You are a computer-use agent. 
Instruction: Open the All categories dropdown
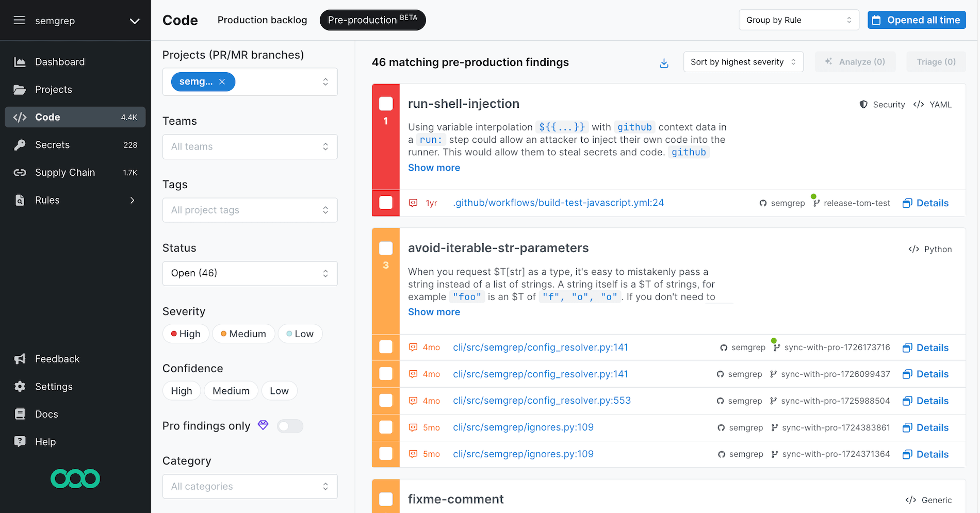coord(250,486)
